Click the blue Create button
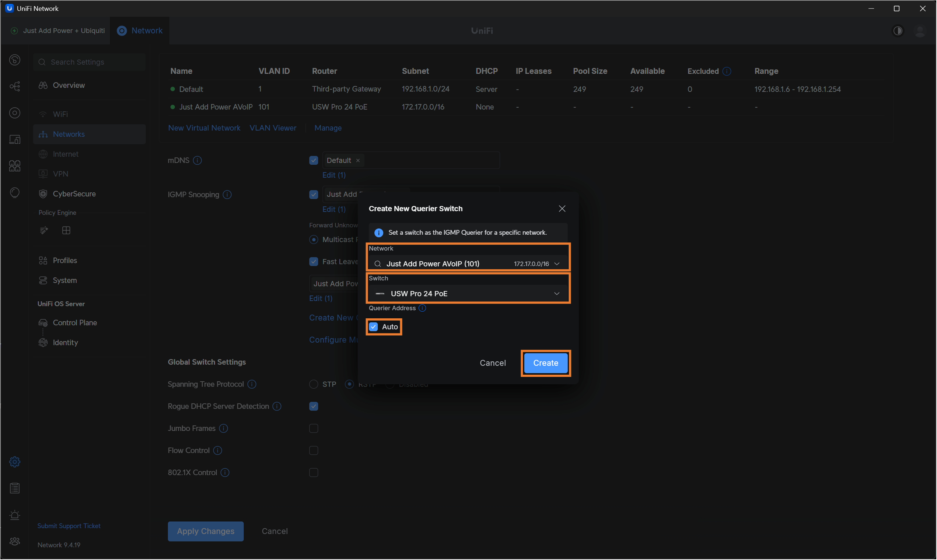 (x=545, y=363)
